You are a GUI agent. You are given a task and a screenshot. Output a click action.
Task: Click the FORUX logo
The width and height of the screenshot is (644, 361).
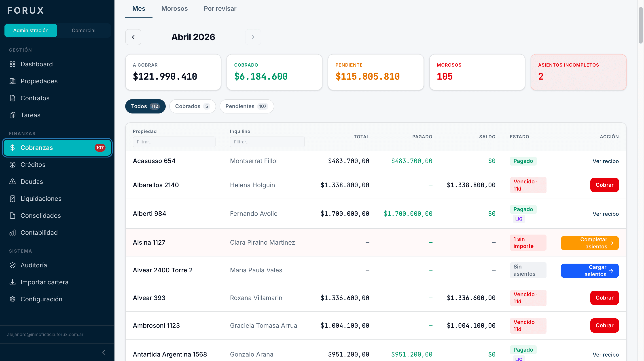(x=26, y=10)
